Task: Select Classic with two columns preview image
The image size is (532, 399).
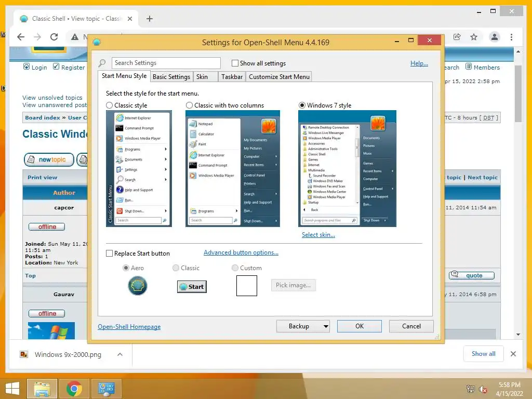Action: [x=232, y=169]
